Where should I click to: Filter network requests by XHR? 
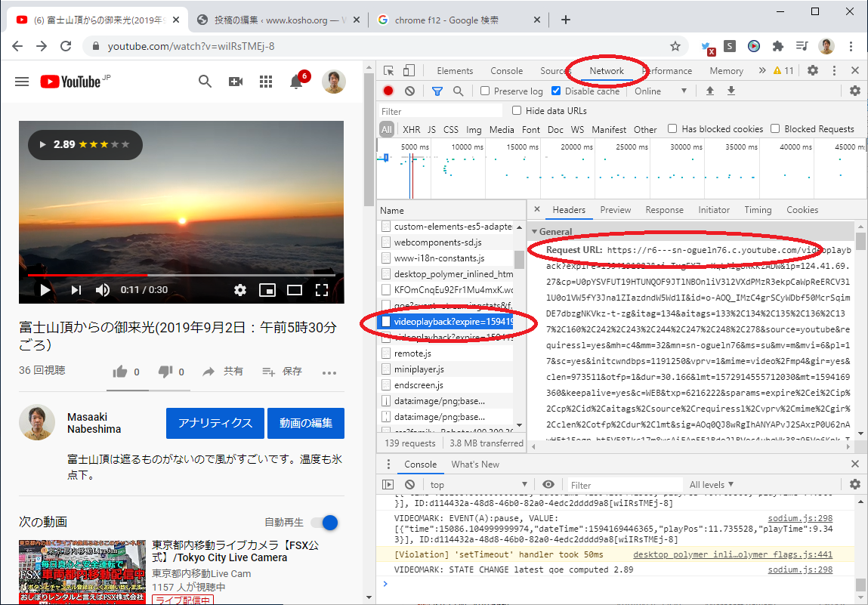click(411, 129)
